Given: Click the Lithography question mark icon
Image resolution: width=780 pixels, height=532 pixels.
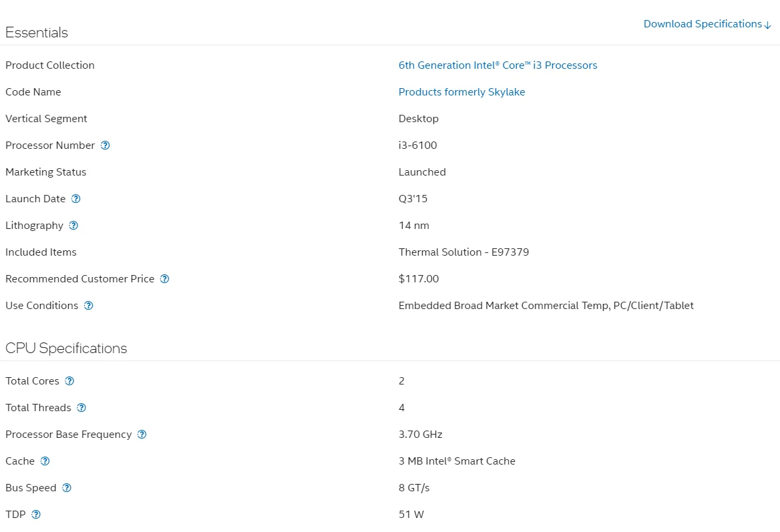Looking at the screenshot, I should click(x=73, y=226).
